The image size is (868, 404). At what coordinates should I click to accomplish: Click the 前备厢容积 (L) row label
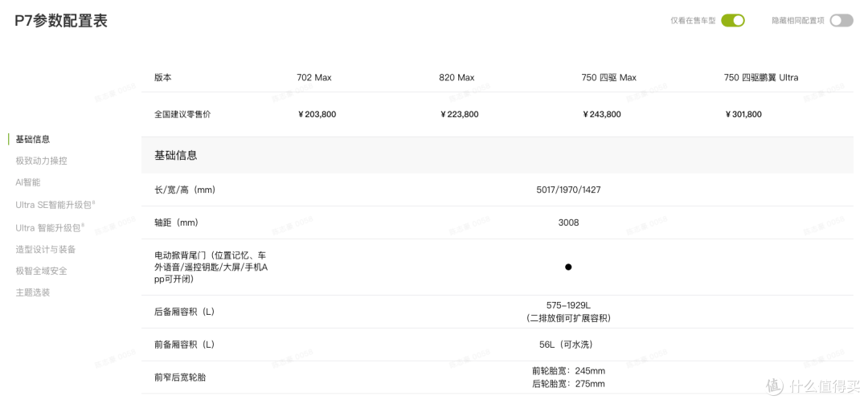(184, 345)
